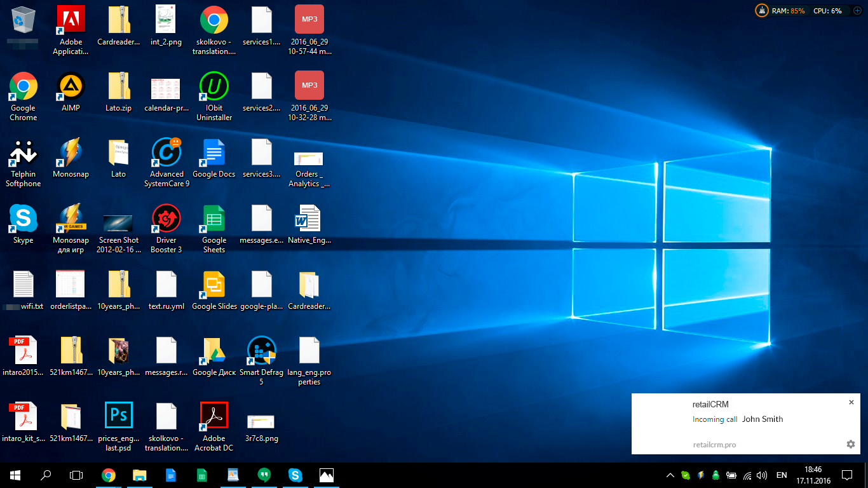Launch Driver Booster 3 shortcut
This screenshot has height=488, width=868.
[x=166, y=229]
